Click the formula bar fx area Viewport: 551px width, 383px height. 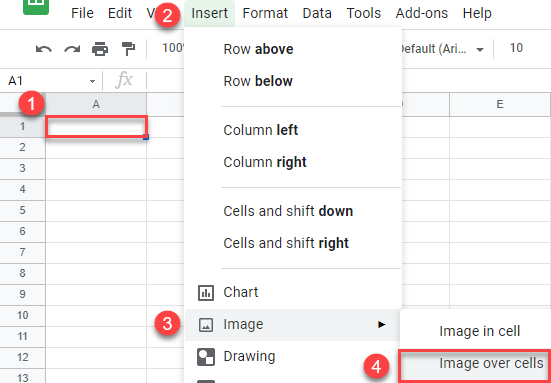[124, 80]
